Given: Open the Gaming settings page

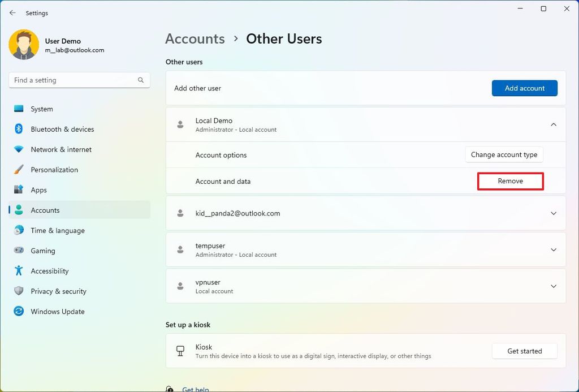Looking at the screenshot, I should [79, 251].
